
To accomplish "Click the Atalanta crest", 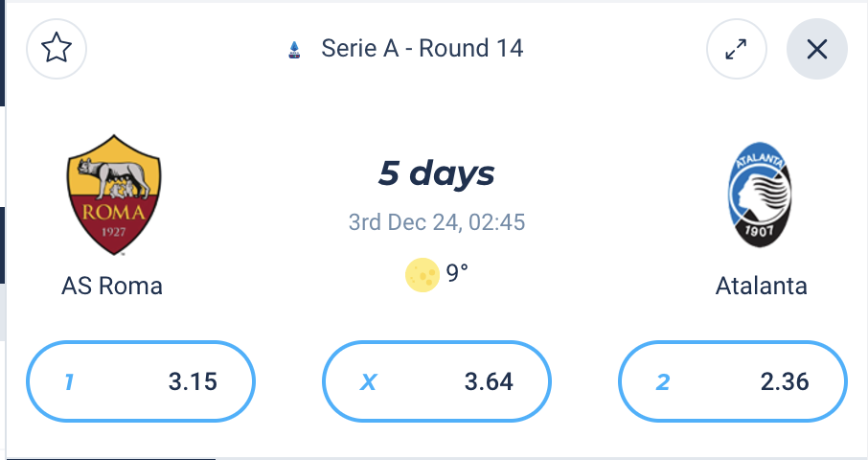I will pyautogui.click(x=760, y=195).
